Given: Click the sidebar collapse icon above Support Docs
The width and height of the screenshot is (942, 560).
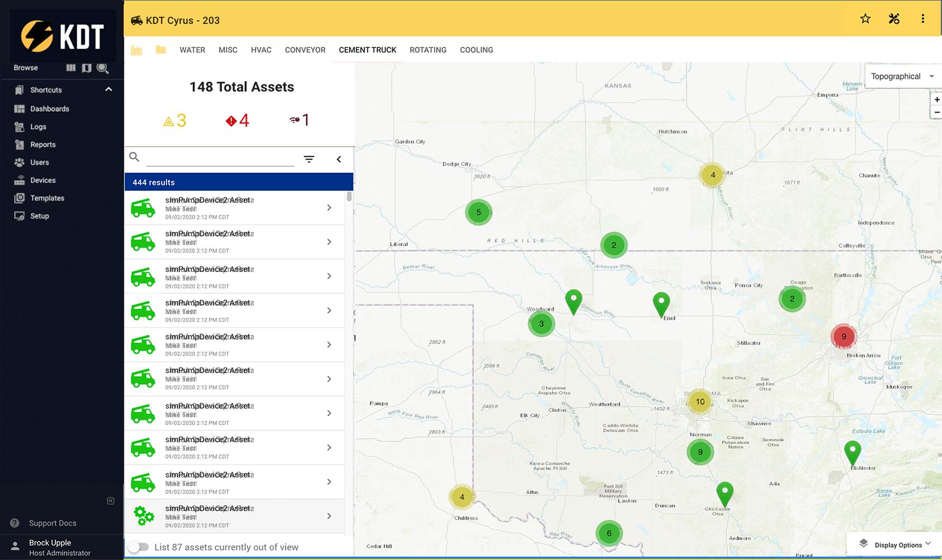Looking at the screenshot, I should click(x=111, y=501).
